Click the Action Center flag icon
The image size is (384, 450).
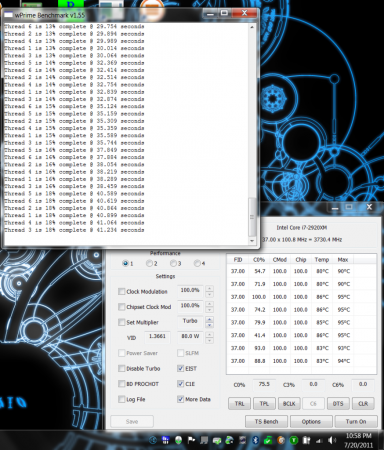click(x=191, y=440)
